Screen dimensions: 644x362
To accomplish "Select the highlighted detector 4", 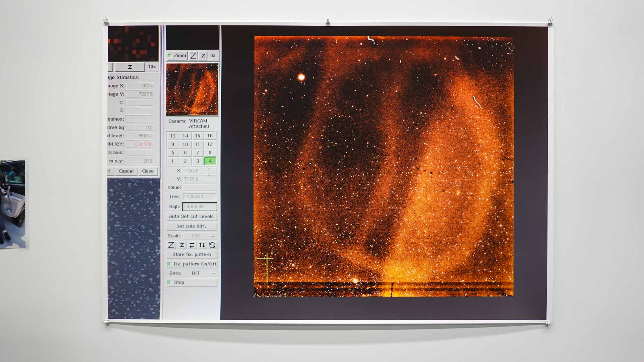I will [210, 161].
